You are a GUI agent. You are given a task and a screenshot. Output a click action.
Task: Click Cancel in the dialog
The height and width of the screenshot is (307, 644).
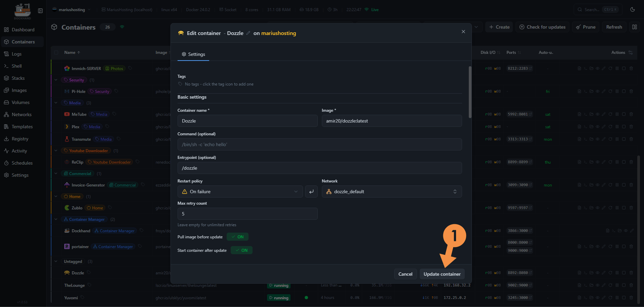click(405, 274)
